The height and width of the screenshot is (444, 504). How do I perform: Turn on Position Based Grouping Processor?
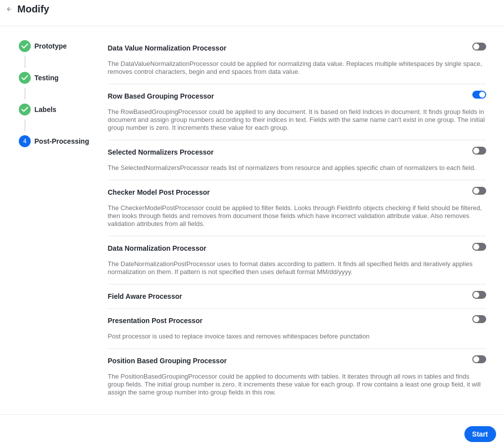click(x=479, y=359)
